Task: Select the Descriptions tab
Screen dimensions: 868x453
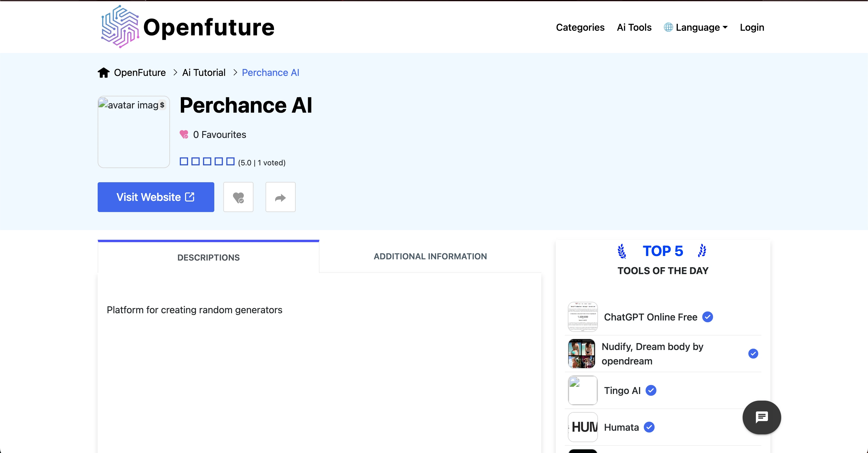Action: tap(208, 257)
